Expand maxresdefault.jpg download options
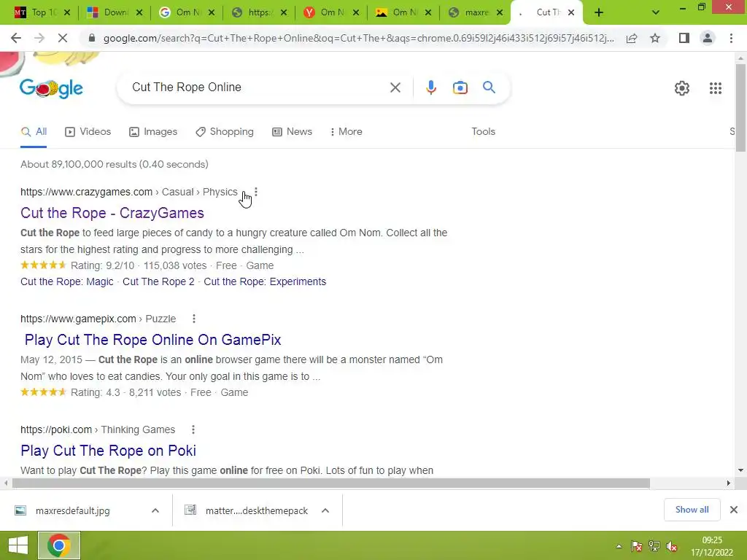This screenshot has width=747, height=560. (155, 510)
